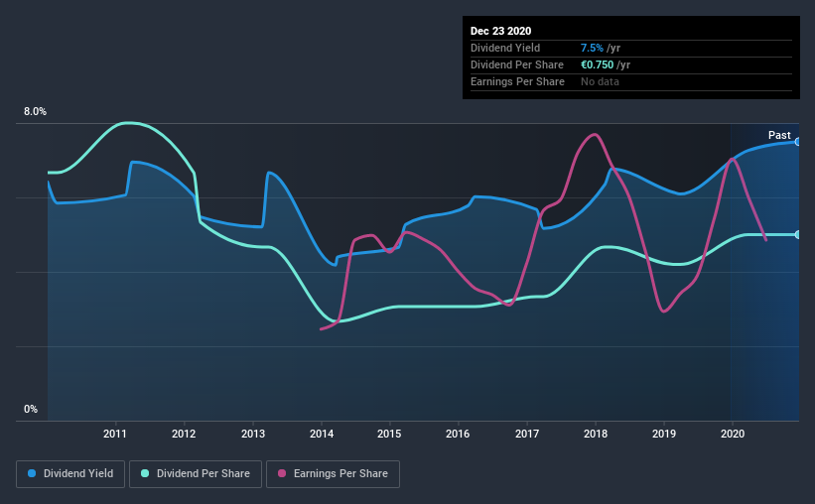Click the Earnings Per Share No data row
The height and width of the screenshot is (504, 815).
tap(631, 82)
